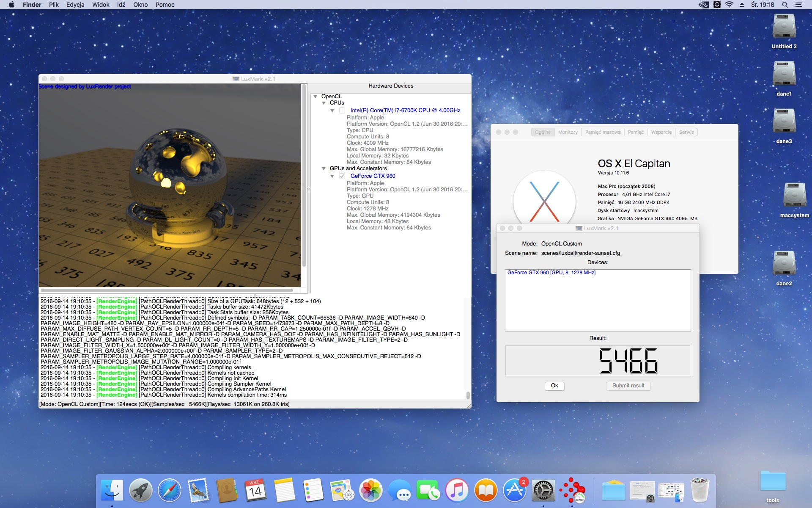Enable the Intel Core i7-6700K CPU checkbox
812x508 pixels.
click(x=342, y=110)
